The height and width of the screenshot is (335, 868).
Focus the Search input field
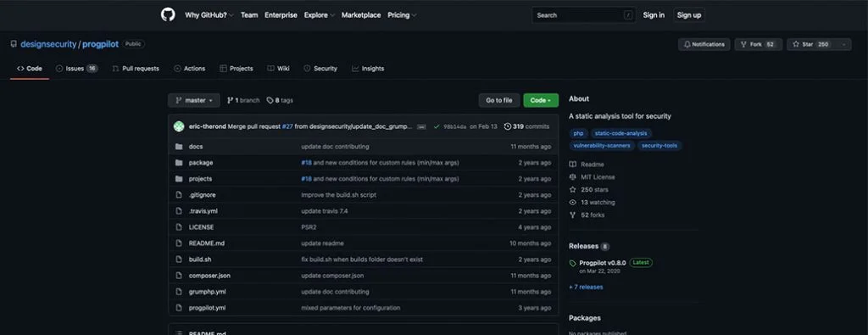584,15
